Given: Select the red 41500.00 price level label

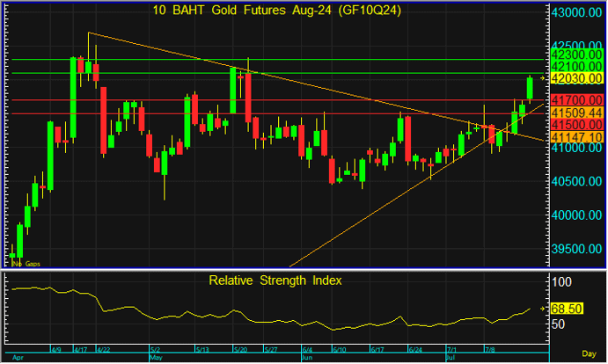Looking at the screenshot, I should coord(574,125).
